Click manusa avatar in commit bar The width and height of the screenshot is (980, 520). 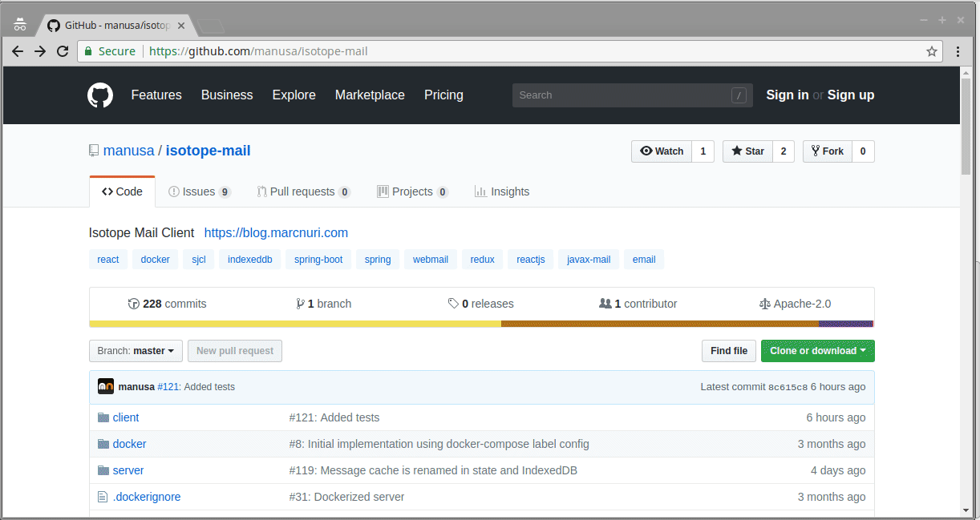point(105,386)
